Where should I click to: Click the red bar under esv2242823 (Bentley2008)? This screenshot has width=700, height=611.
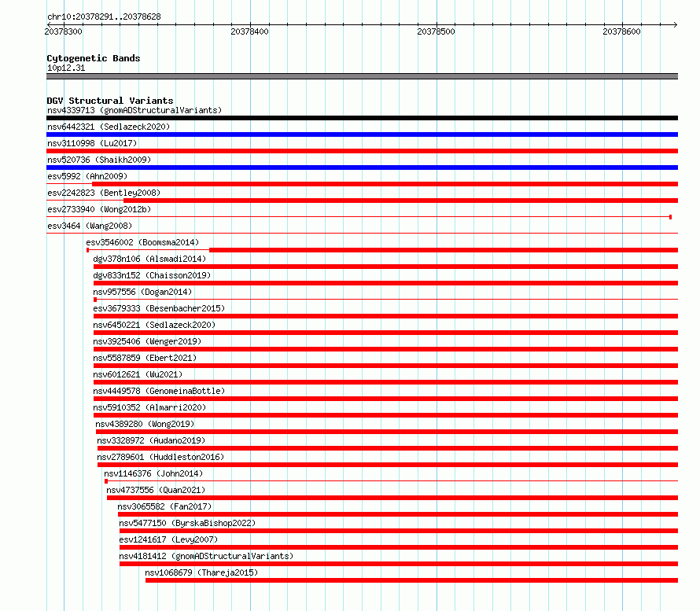tap(400, 201)
